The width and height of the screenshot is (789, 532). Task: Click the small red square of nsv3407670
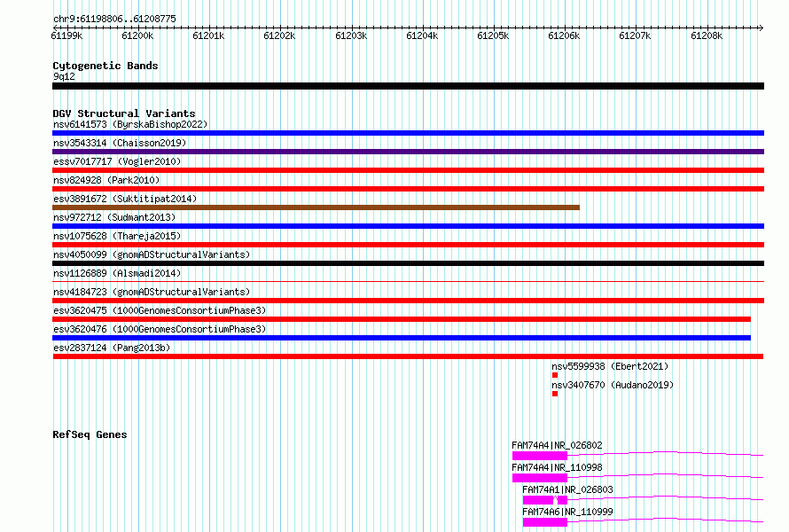click(x=555, y=394)
